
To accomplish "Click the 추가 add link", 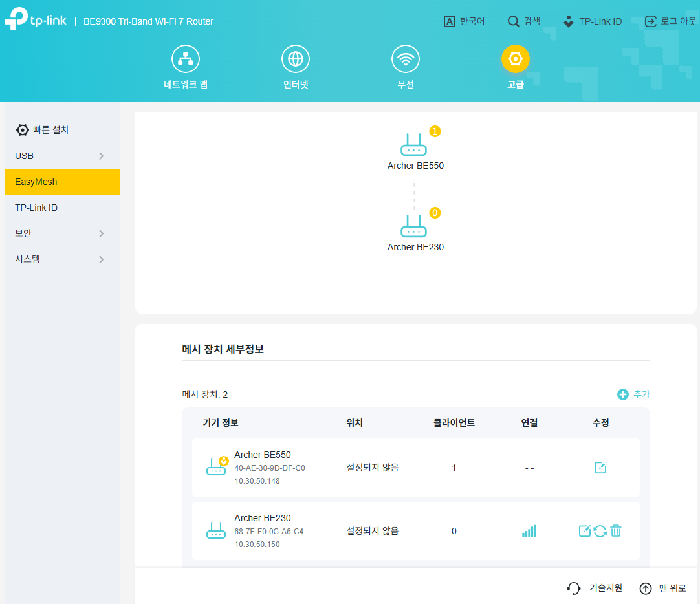I will (642, 394).
